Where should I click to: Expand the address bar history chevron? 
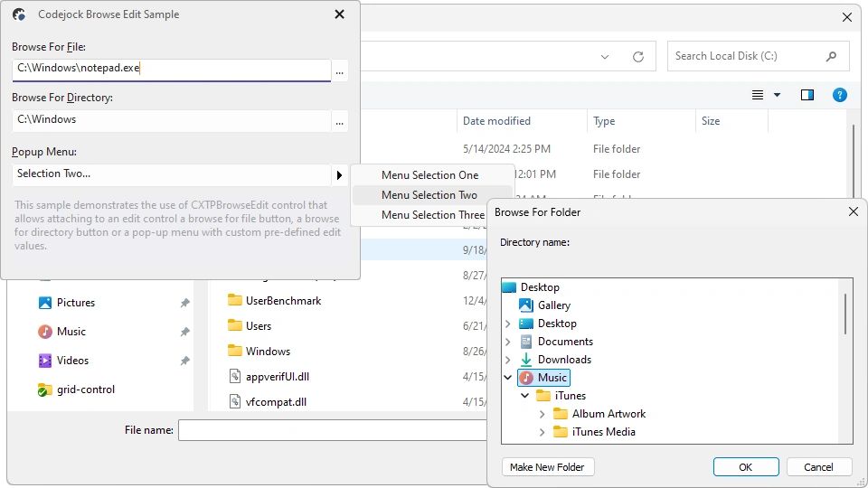[x=605, y=56]
